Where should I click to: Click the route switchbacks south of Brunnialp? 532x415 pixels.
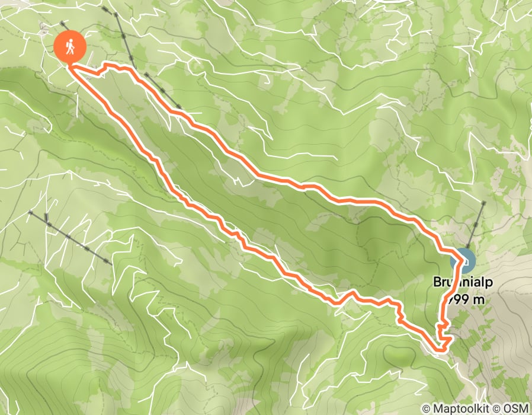pos(443,337)
